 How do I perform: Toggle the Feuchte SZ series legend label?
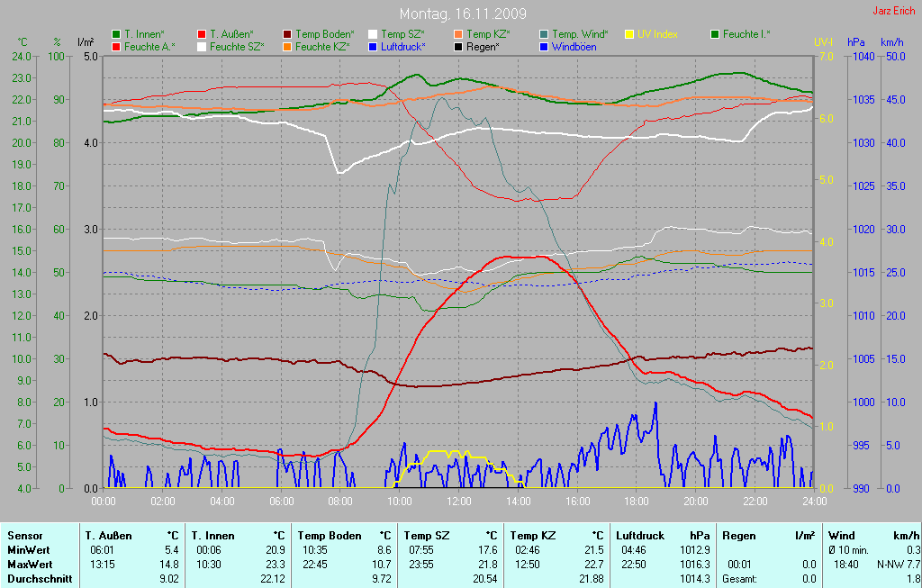237,46
